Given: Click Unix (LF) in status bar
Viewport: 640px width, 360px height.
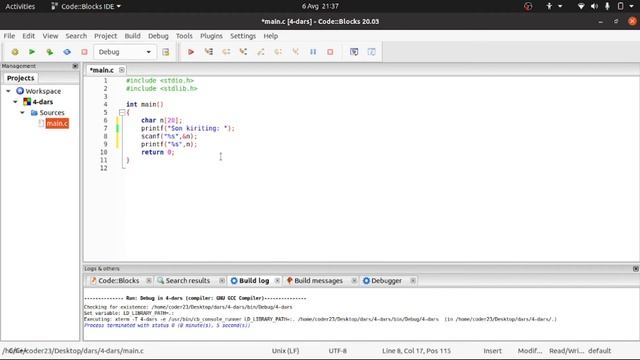Looking at the screenshot, I should tap(285, 351).
